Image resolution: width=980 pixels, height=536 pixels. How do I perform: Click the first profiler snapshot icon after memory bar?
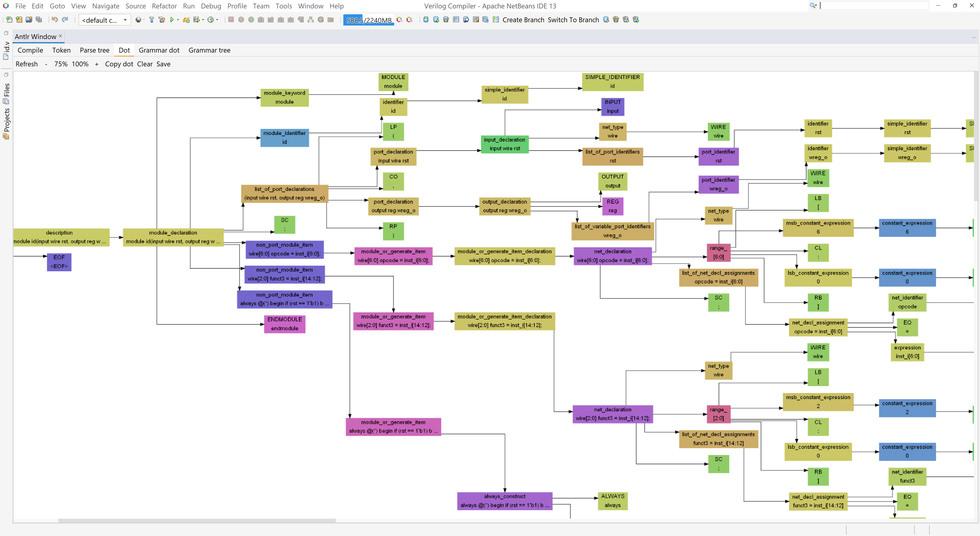[x=400, y=20]
